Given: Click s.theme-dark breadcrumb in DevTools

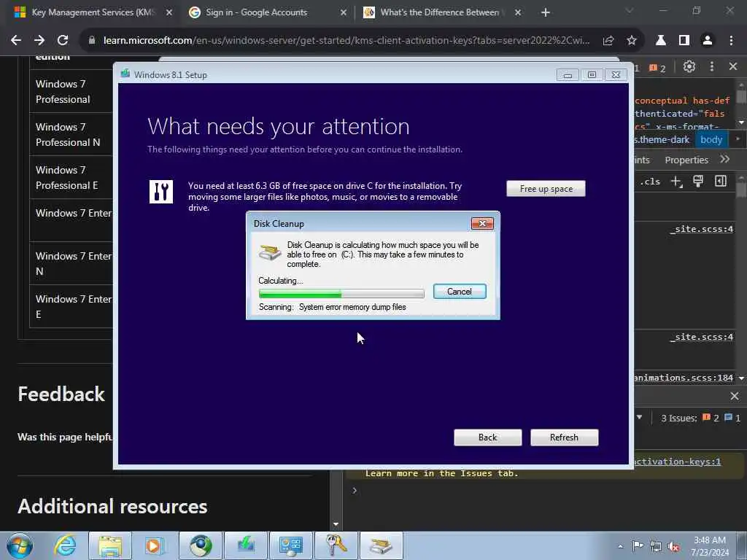Looking at the screenshot, I should tap(662, 139).
